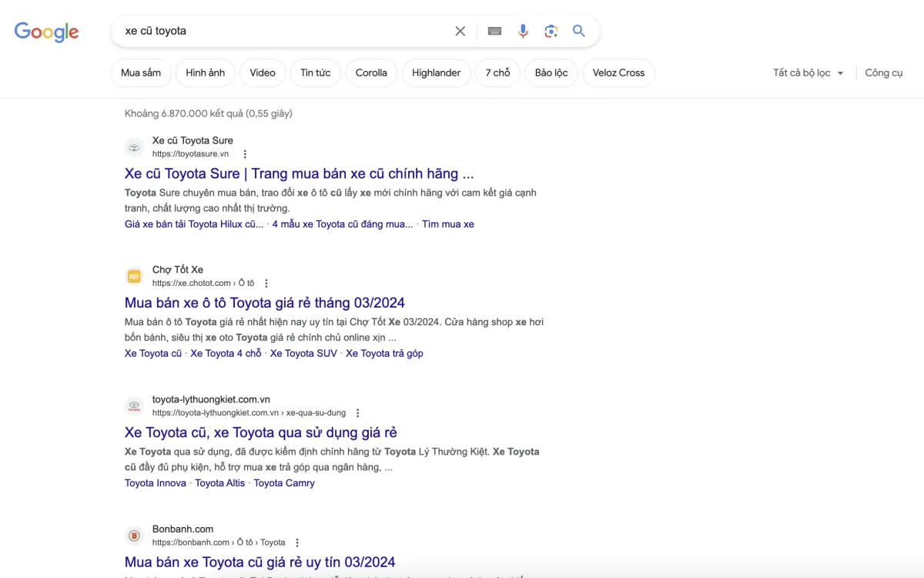
Task: Click the 'Chợ Tốt Xe' site name
Action: [x=178, y=270]
